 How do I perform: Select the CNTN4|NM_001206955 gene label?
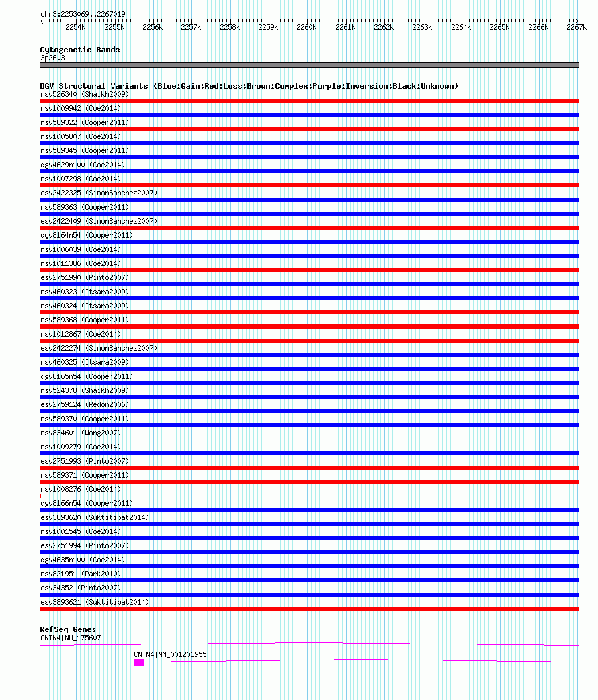[170, 654]
